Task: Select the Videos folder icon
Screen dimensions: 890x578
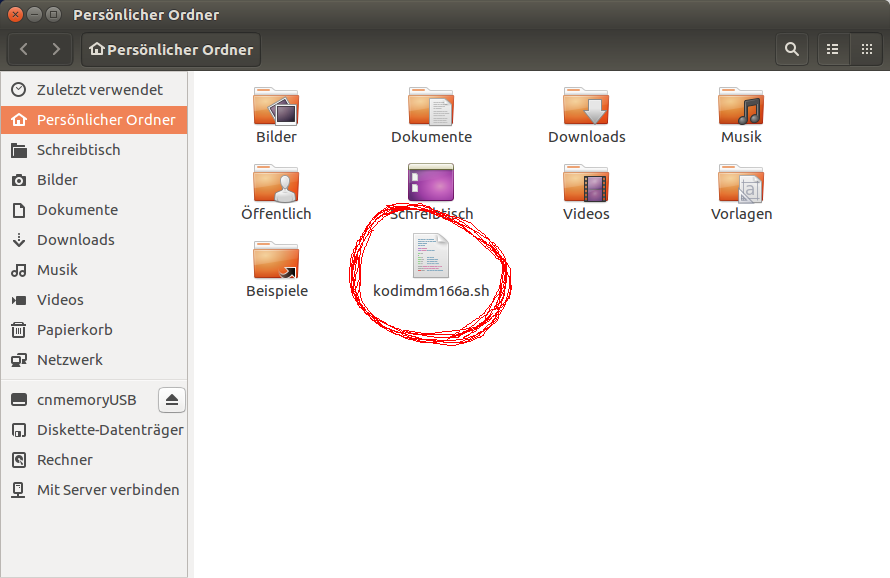Action: [x=586, y=183]
